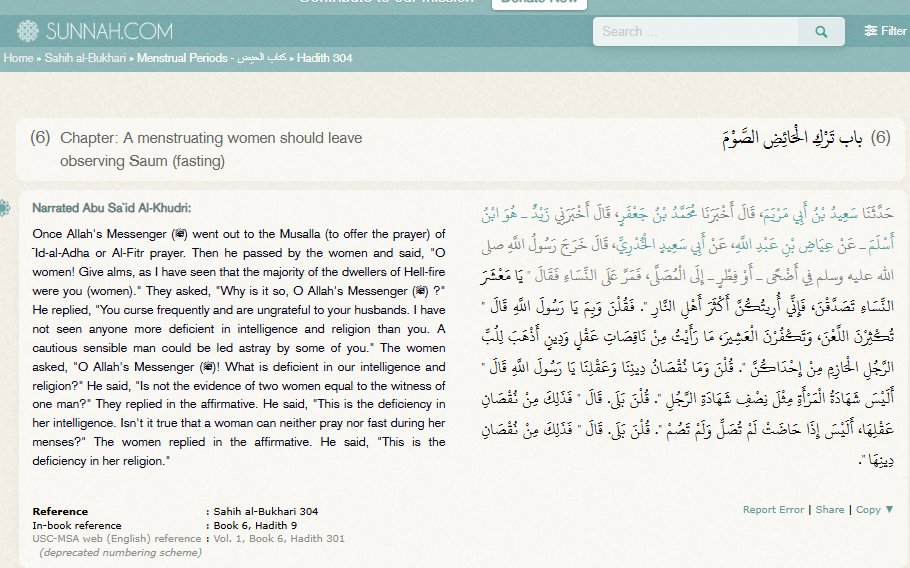Click the chapter number (6) on the English side
910x568 pixels.
coord(40,138)
